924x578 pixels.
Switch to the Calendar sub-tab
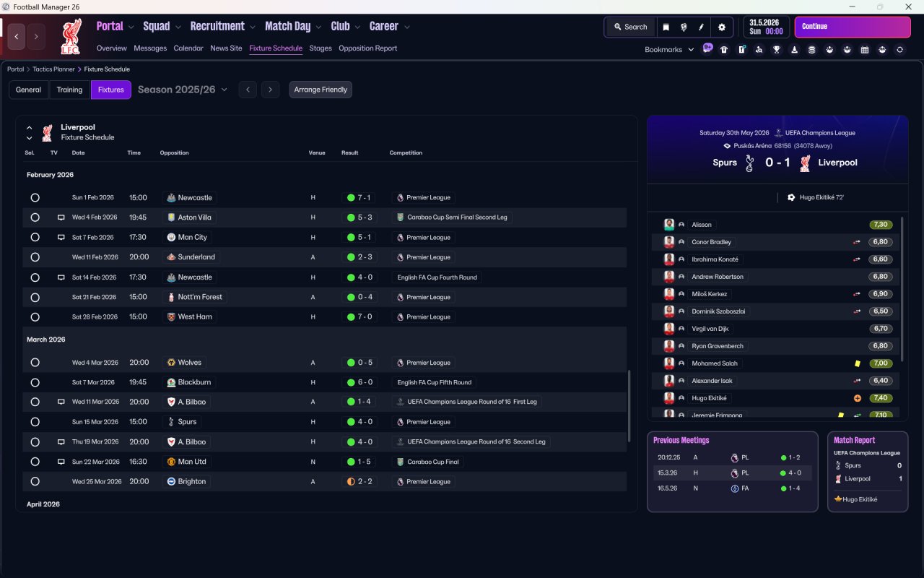click(x=188, y=48)
